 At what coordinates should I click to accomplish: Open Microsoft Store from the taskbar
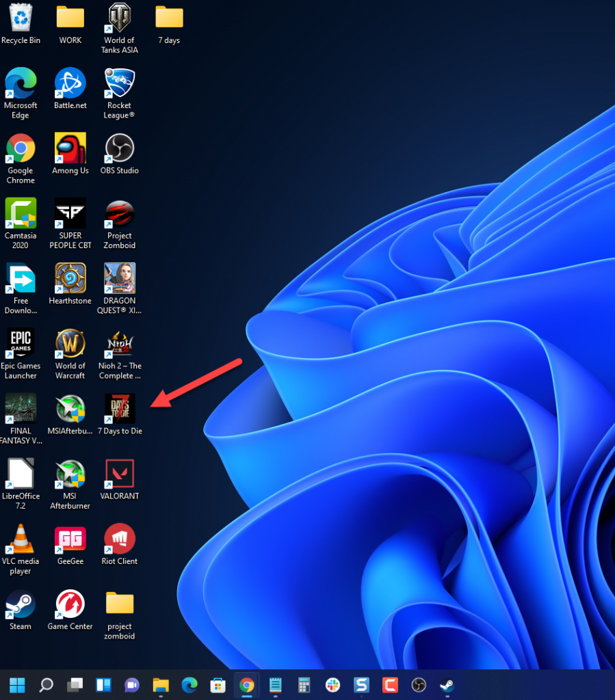click(x=218, y=685)
